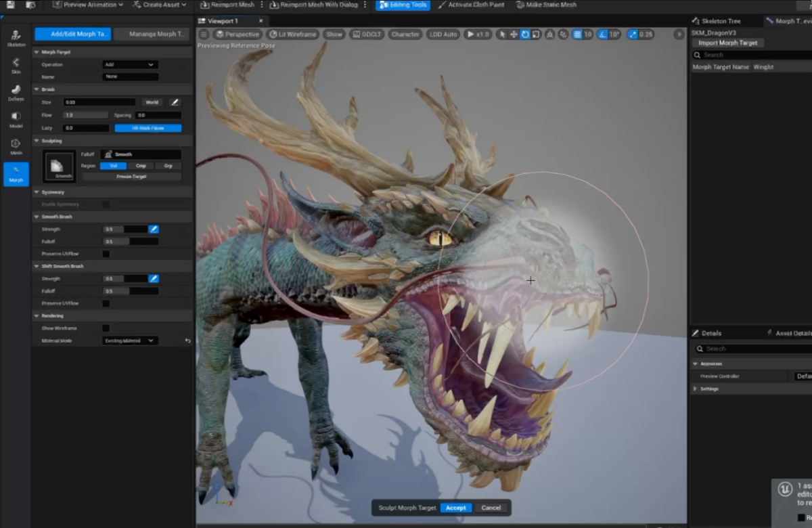Image resolution: width=812 pixels, height=528 pixels.
Task: Toggle the Hit Back Faces option
Action: click(148, 128)
